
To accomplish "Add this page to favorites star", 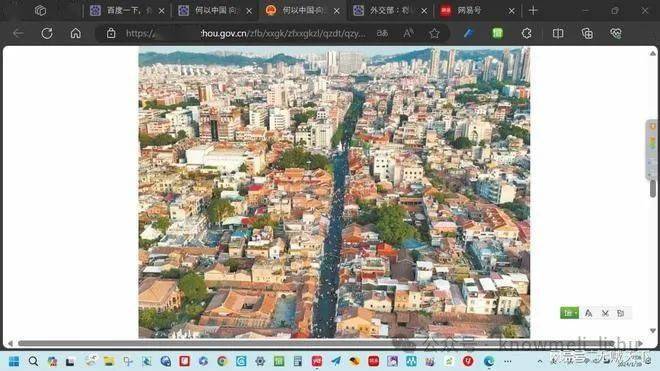I will pyautogui.click(x=434, y=33).
